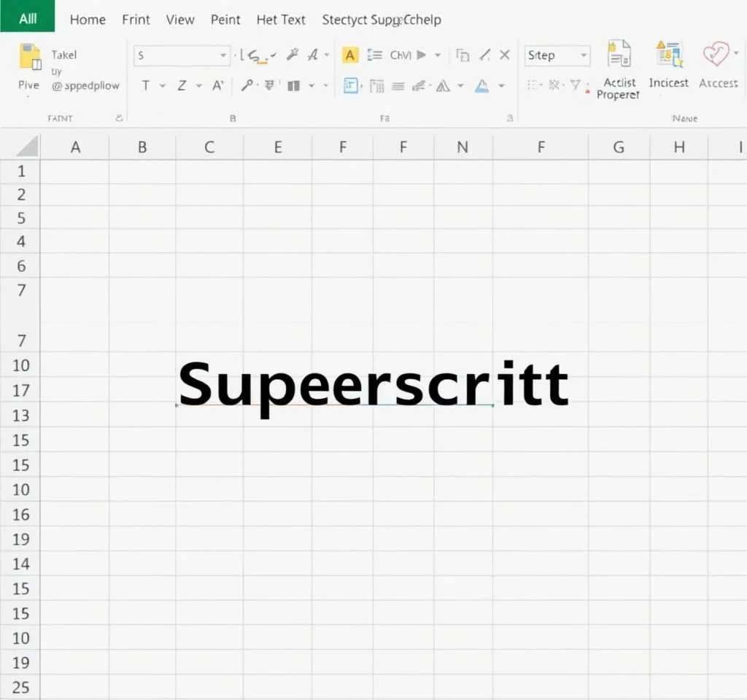Click the @sppedpllow button
The height and width of the screenshot is (700, 747).
tap(85, 86)
